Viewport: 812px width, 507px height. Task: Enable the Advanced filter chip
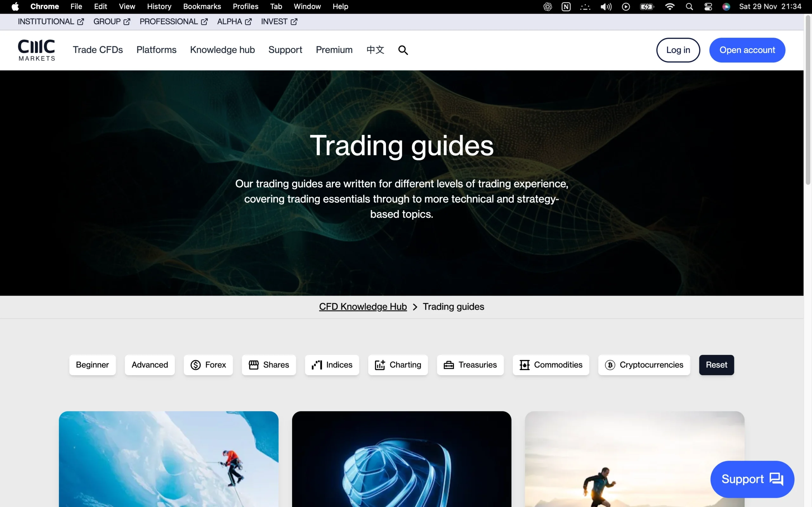tap(149, 365)
